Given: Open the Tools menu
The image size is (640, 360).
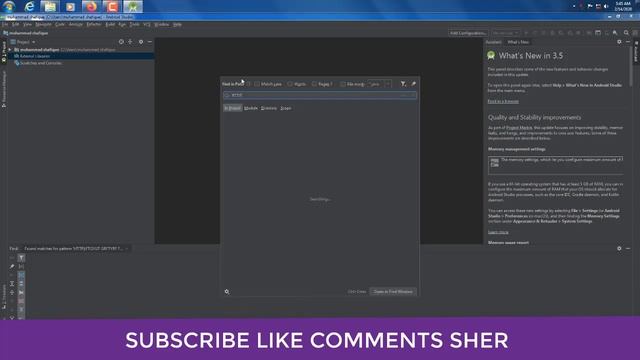Looking at the screenshot, I should point(134,24).
